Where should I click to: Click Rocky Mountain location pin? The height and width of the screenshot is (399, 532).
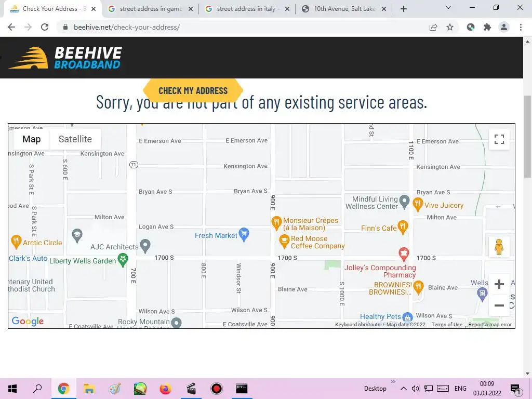[x=177, y=322]
